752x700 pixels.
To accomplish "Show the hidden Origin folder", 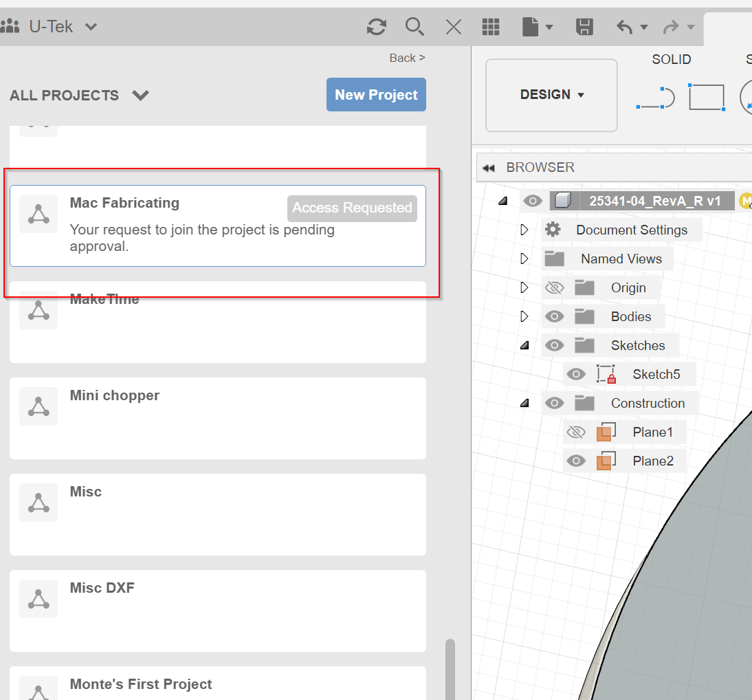I will 555,288.
